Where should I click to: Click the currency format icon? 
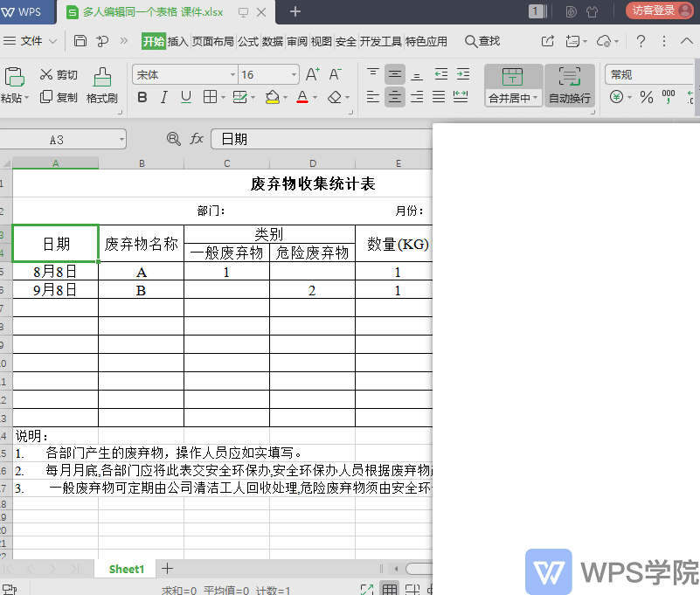click(616, 97)
